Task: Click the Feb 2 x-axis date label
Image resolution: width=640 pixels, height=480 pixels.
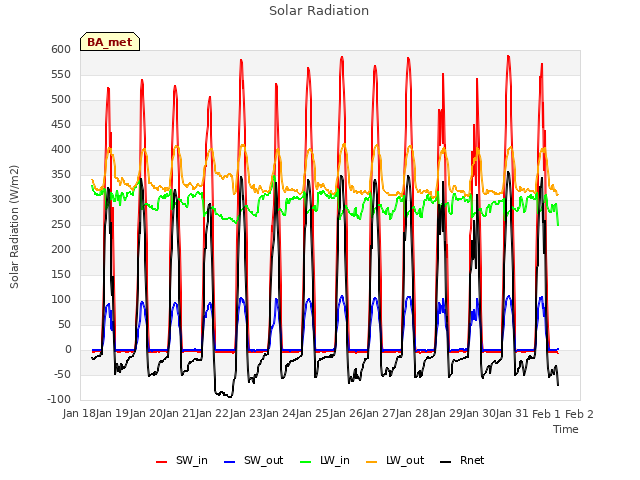Action: [x=579, y=414]
